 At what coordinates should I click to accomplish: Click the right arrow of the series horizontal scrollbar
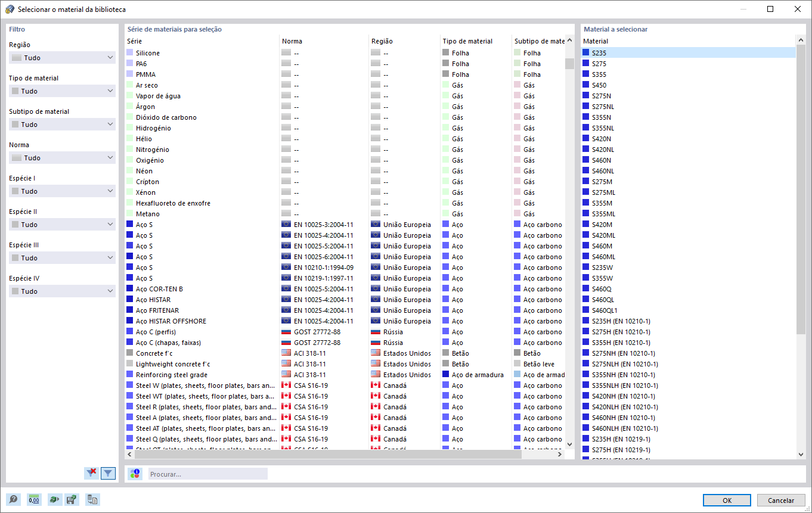click(560, 454)
